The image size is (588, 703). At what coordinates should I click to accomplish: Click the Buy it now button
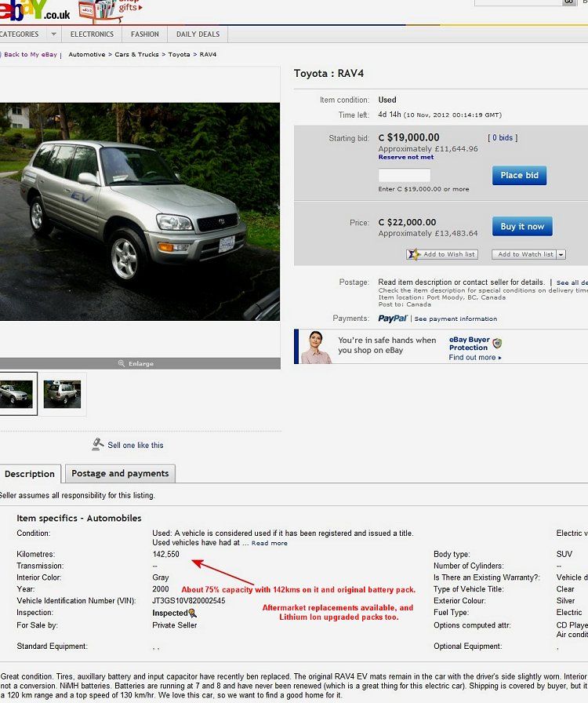[x=522, y=227]
